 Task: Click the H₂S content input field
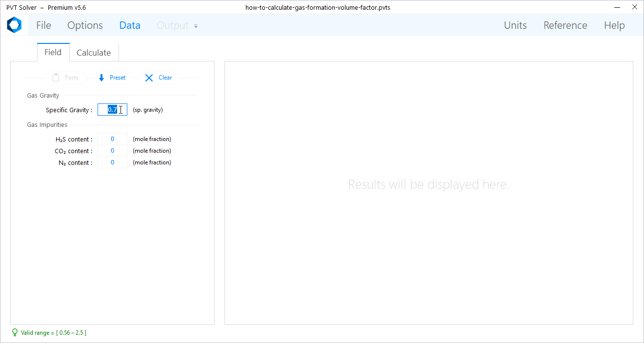tap(112, 139)
